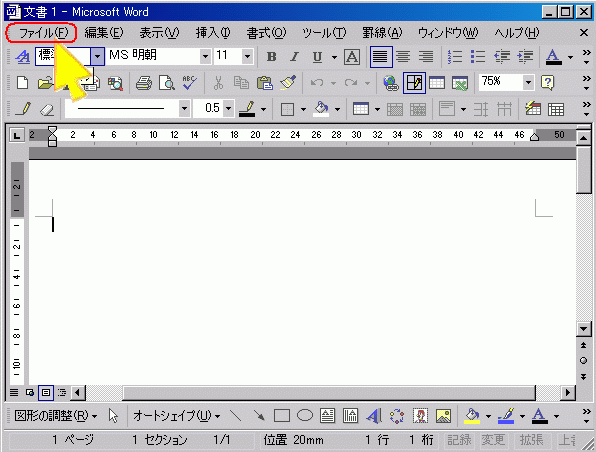Select the Rectangle drawing tool
The height and width of the screenshot is (452, 596).
point(282,416)
